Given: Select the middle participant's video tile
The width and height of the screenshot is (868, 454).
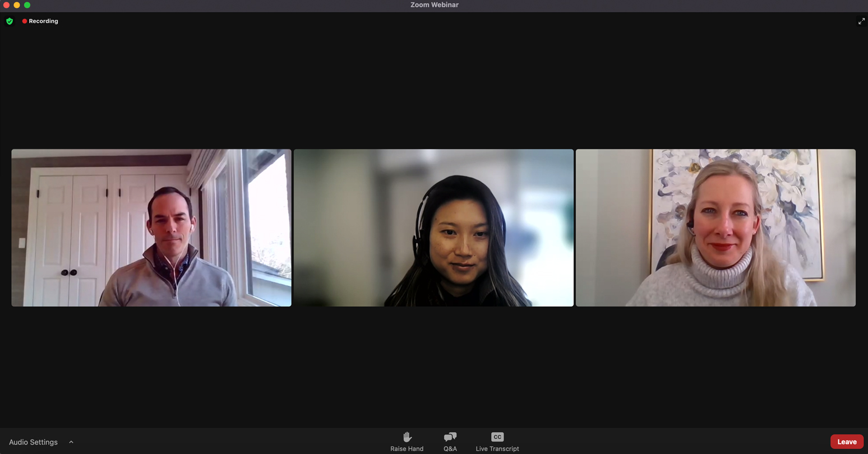Looking at the screenshot, I should tap(433, 228).
